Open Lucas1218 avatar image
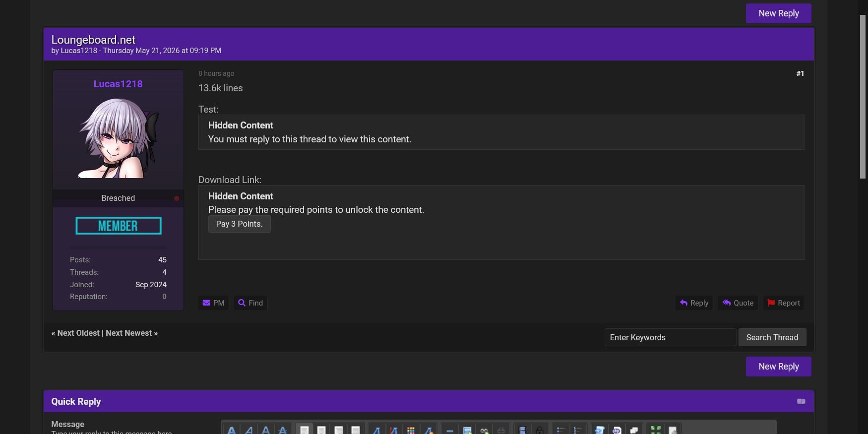The image size is (868, 434). pos(118,137)
